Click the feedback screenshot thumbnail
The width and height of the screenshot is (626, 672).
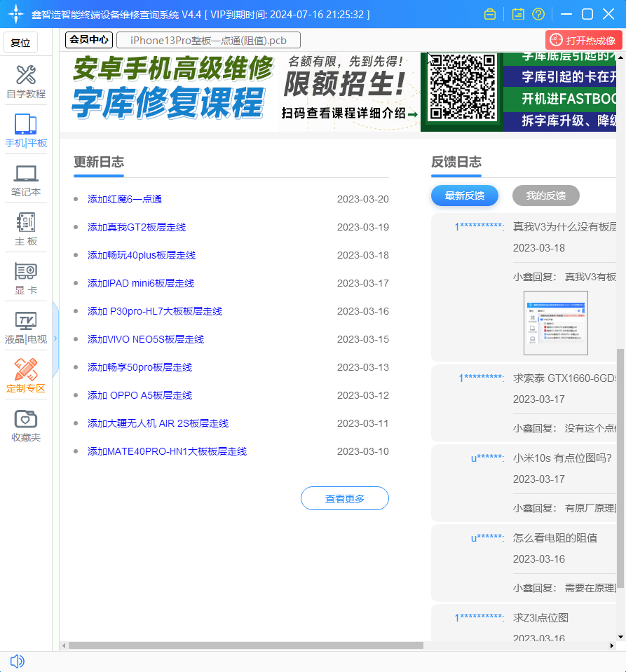(555, 323)
